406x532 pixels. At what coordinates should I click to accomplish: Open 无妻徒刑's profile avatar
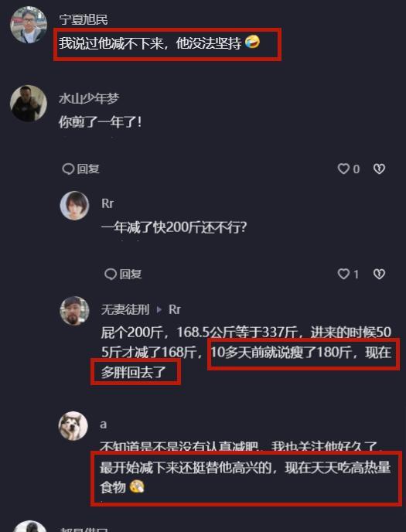click(x=74, y=311)
